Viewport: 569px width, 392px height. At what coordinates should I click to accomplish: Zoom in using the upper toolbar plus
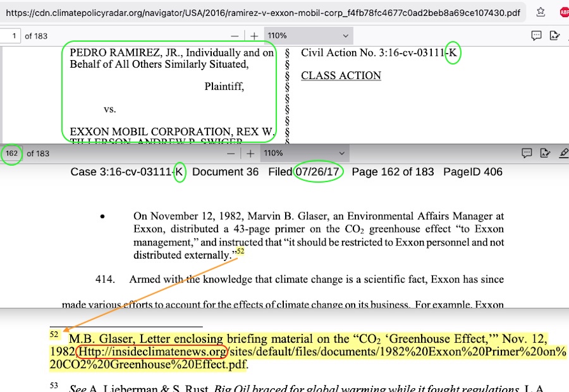254,36
